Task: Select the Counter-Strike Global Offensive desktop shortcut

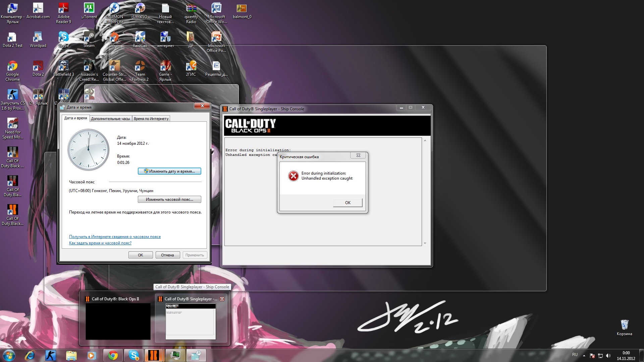Action: pyautogui.click(x=114, y=71)
